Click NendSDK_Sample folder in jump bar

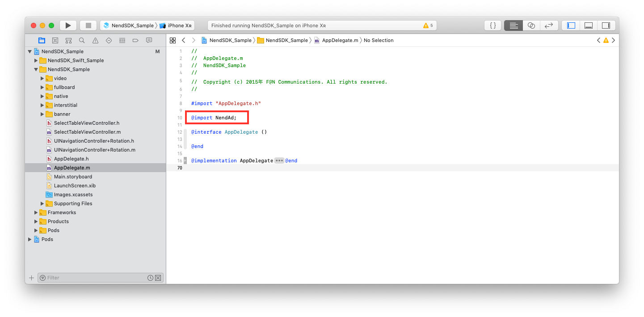[282, 40]
